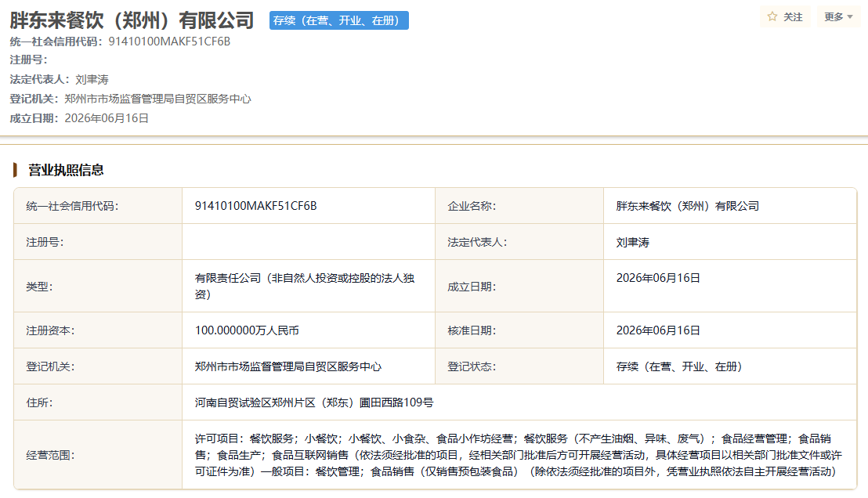Click header 成立日期 2026年06月16日
Image resolution: width=868 pixels, height=498 pixels.
(x=107, y=118)
